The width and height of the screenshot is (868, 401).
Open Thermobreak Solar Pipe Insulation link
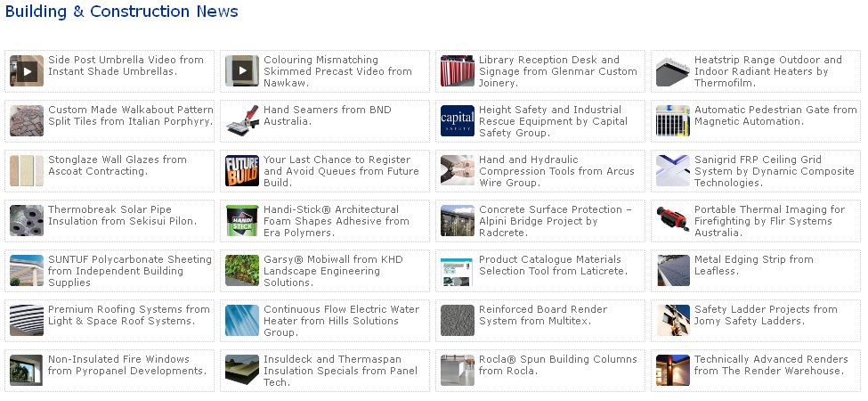(122, 215)
